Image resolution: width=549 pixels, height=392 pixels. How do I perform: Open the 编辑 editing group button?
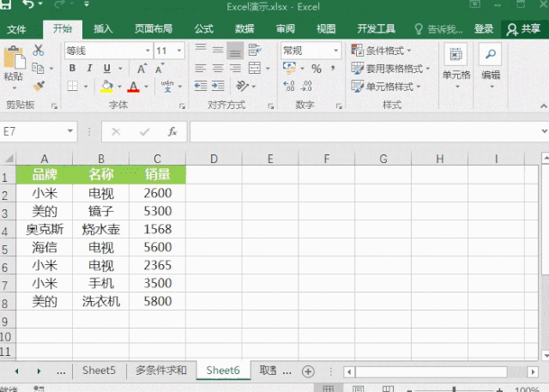pyautogui.click(x=491, y=66)
